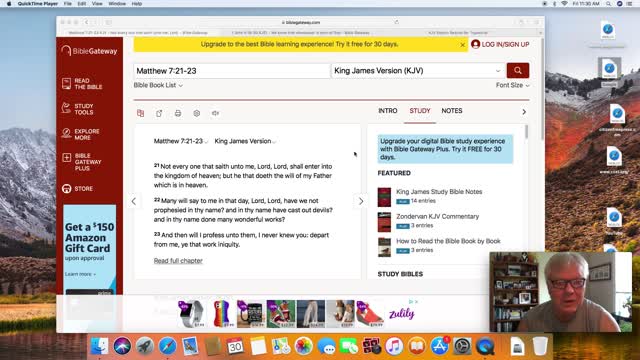
Task: Click Read full chapter link
Action: 178,260
